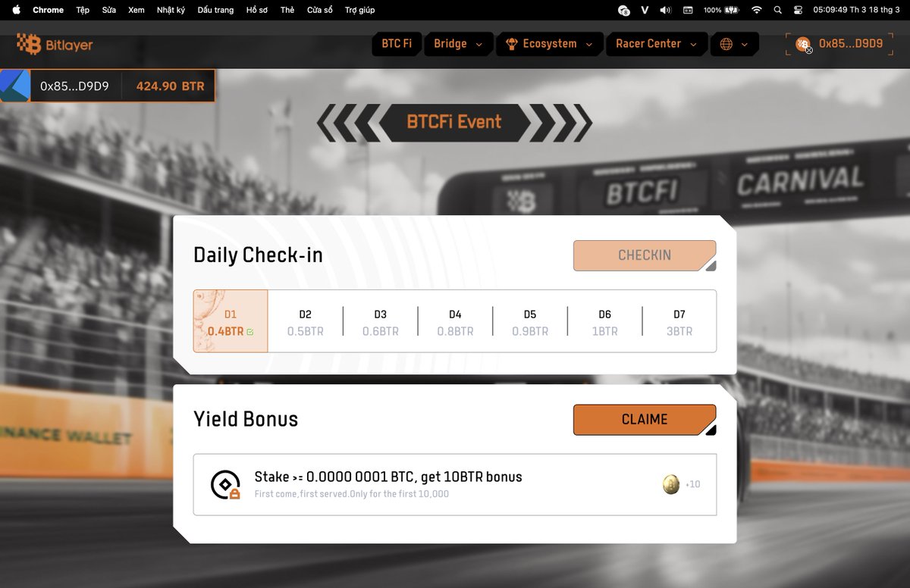Screen dimensions: 910x588
Task: Click the keyboard input icon in menu bar
Action: 689,10
